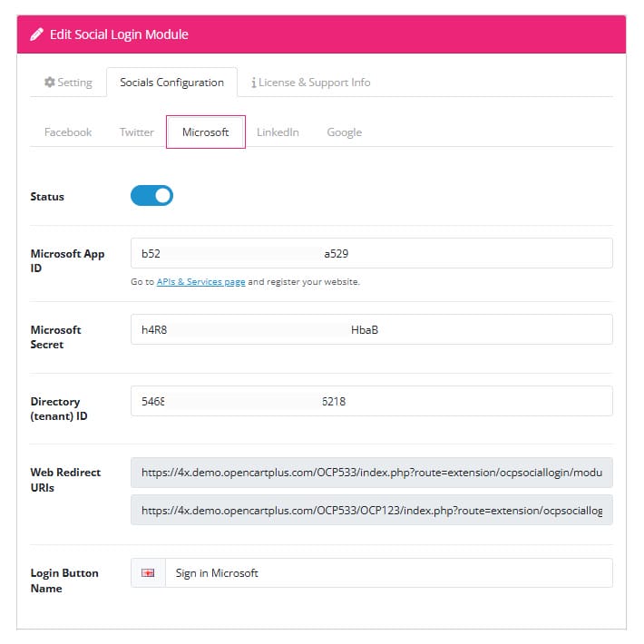Switch to the Facebook sub-tab
Image resolution: width=644 pixels, height=644 pixels.
[68, 132]
